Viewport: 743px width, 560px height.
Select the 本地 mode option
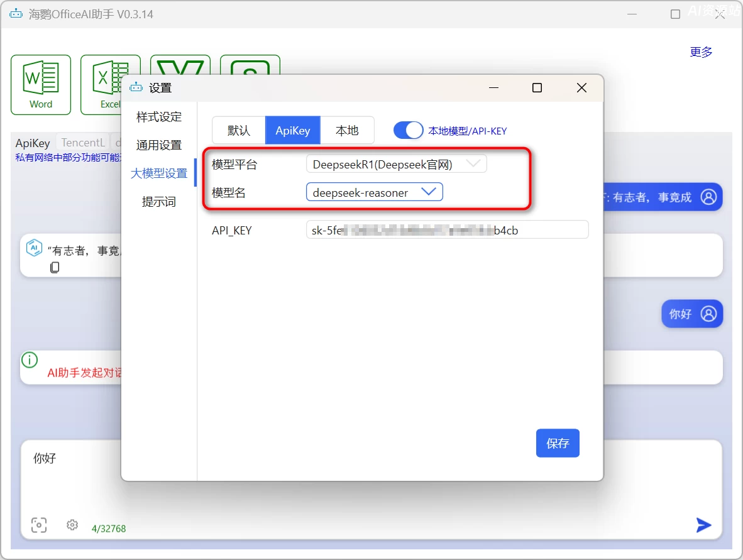tap(348, 130)
